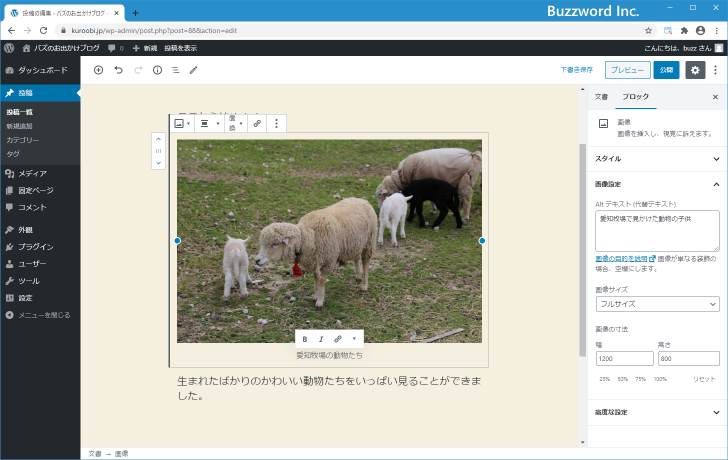The image size is (728, 460).
Task: Undo the last edit
Action: tap(118, 70)
